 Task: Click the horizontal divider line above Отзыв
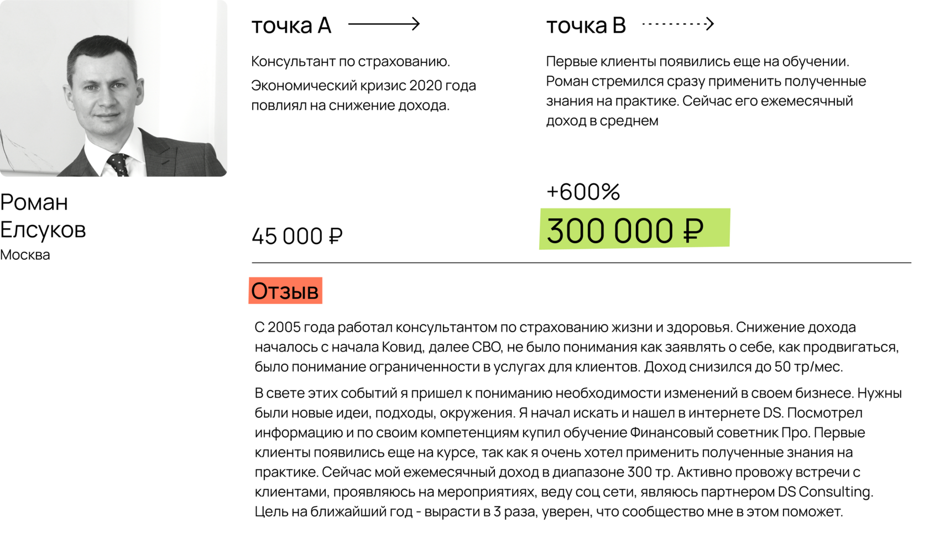(x=581, y=263)
